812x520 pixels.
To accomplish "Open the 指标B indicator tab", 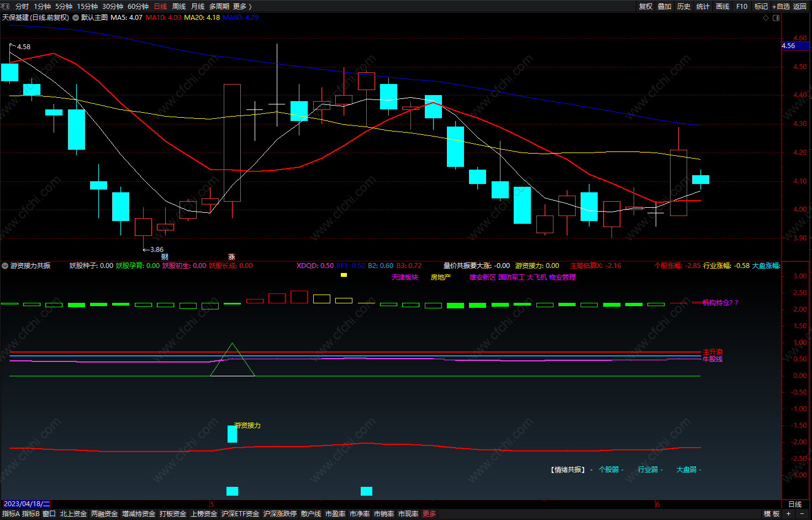I will click(31, 514).
